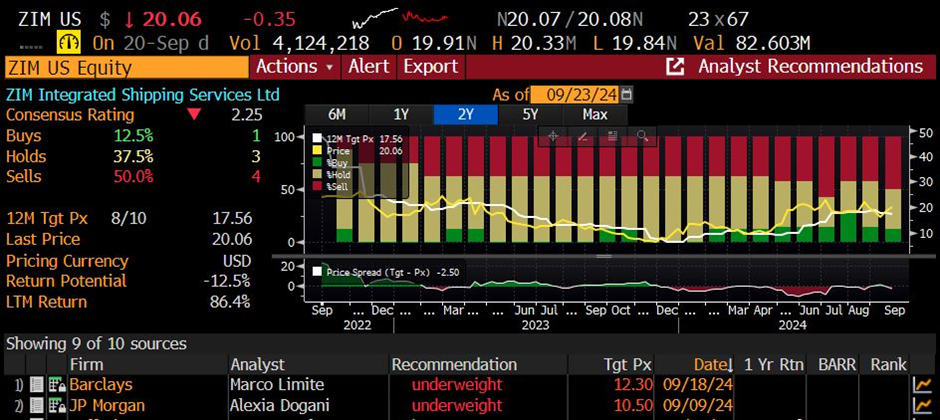The width and height of the screenshot is (940, 420).
Task: Toggle the Price Spread legend checkbox
Action: point(318,271)
